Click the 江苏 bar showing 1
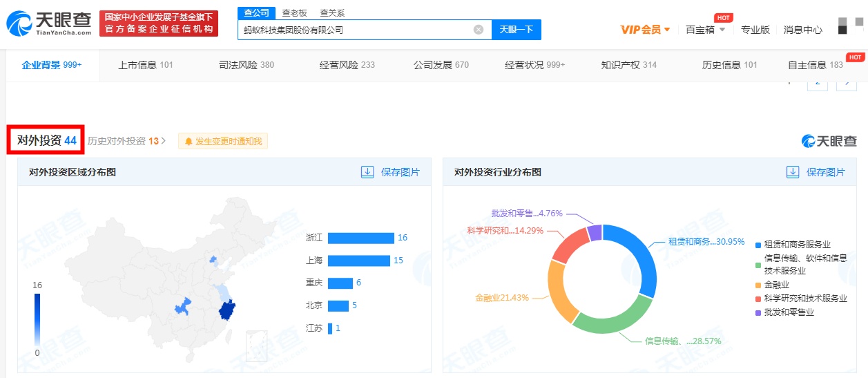Viewport: 868px width, 378px height. (330, 328)
